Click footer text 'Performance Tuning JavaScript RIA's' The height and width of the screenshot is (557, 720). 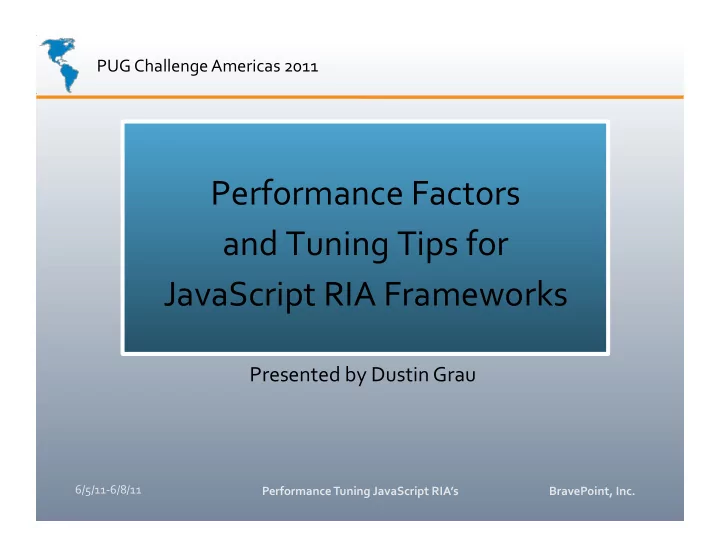point(360,491)
